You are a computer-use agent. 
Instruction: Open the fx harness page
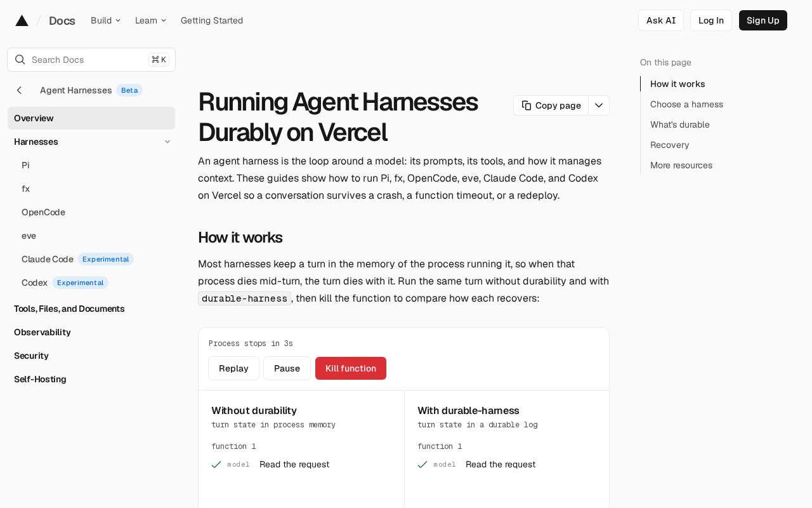(25, 189)
